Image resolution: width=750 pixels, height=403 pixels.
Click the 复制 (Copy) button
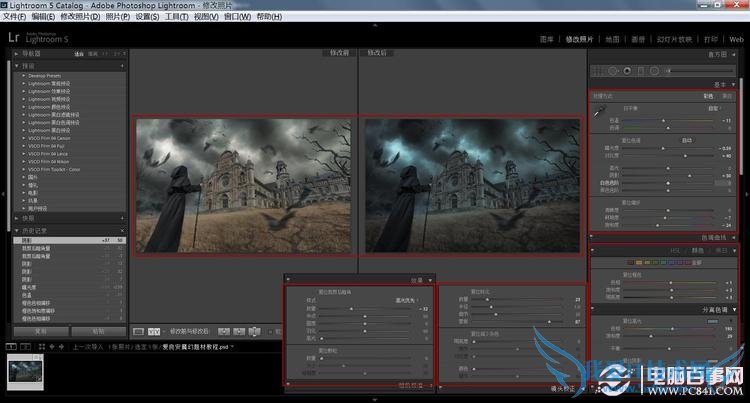pos(40,329)
